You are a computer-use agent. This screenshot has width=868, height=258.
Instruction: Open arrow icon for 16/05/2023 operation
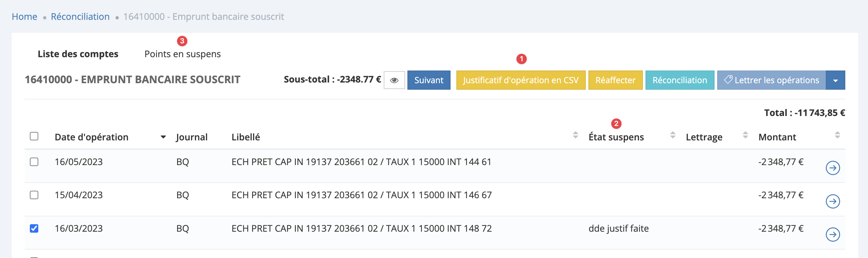tap(833, 168)
